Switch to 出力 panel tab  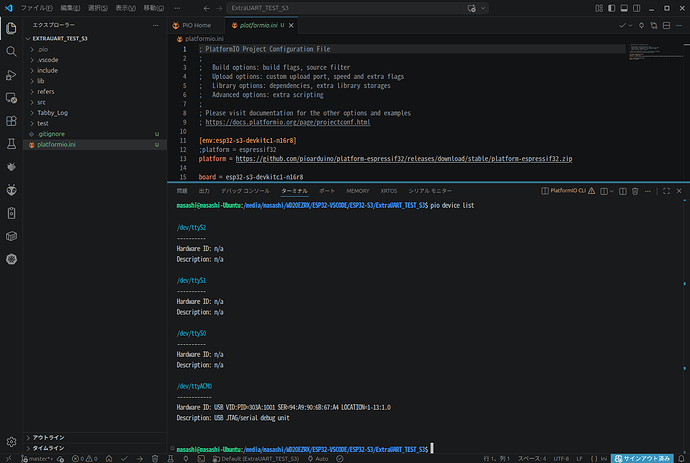pyautogui.click(x=204, y=191)
